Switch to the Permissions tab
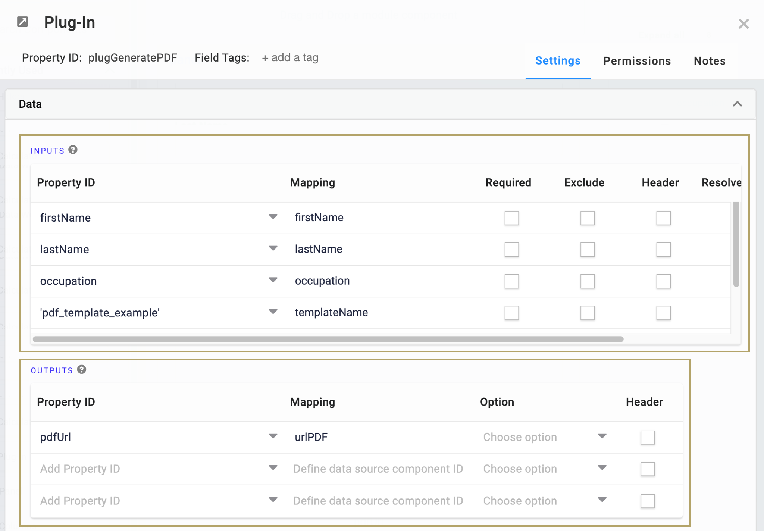 637,61
